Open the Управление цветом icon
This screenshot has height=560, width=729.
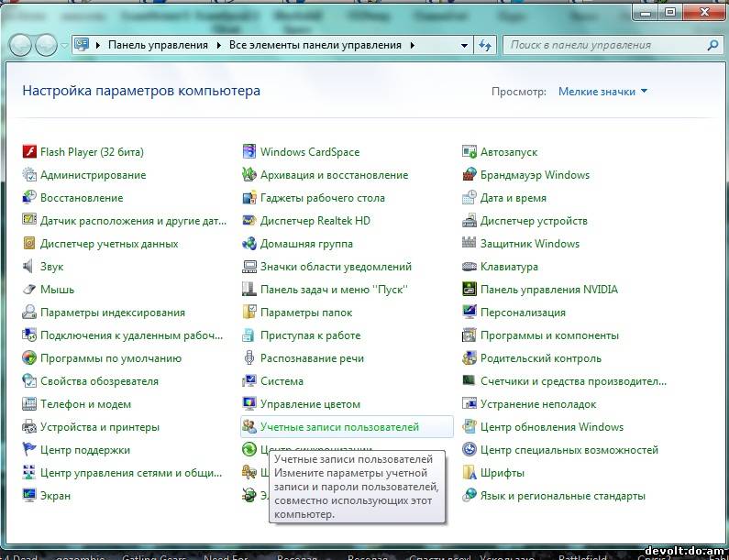coord(249,404)
